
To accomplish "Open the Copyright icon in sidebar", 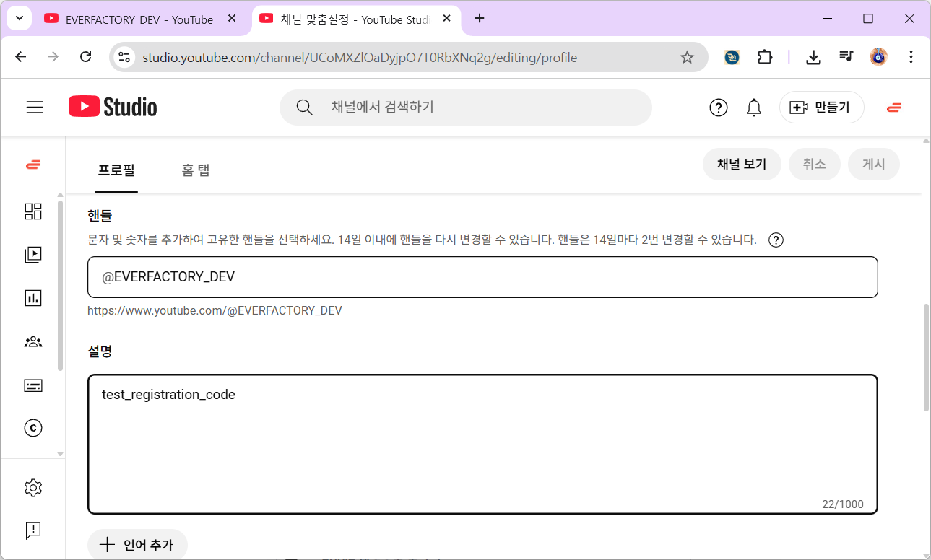I will coord(33,428).
